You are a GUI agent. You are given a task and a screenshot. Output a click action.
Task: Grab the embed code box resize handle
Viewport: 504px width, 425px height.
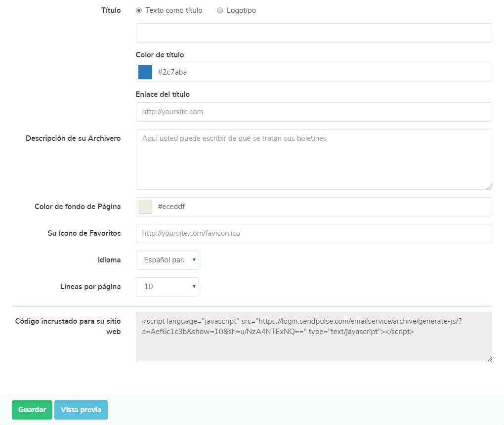click(x=489, y=359)
